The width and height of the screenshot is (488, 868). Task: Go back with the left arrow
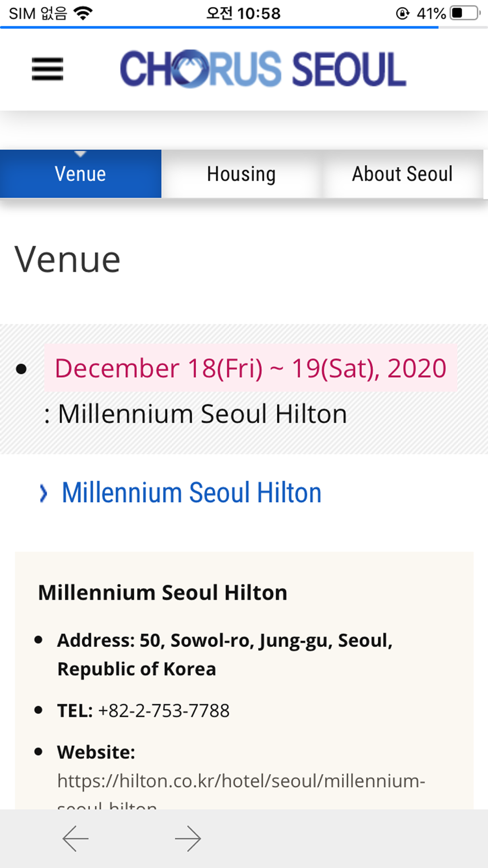(x=76, y=839)
